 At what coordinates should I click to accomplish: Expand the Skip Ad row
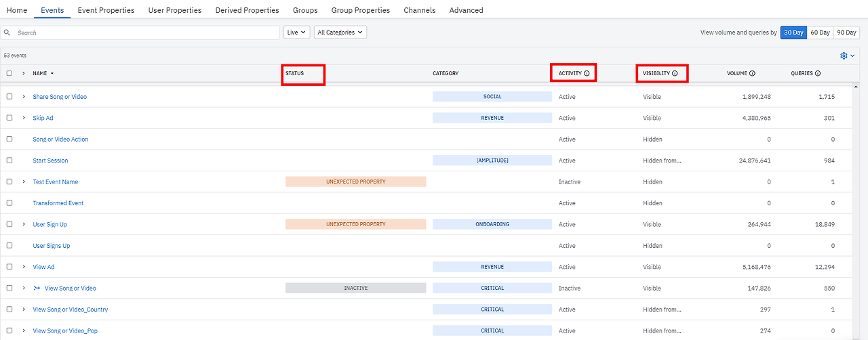coord(24,118)
